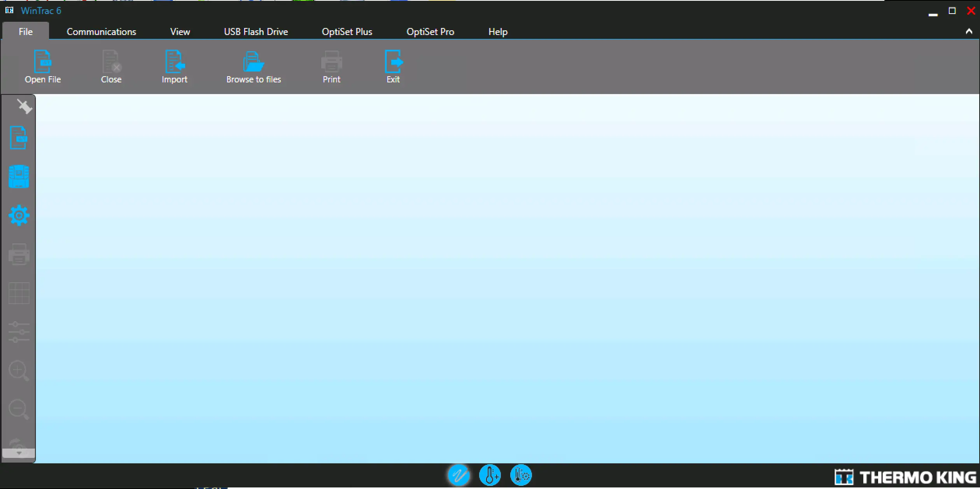Select the graph trace tool at bottom
The width and height of the screenshot is (980, 489).
459,475
